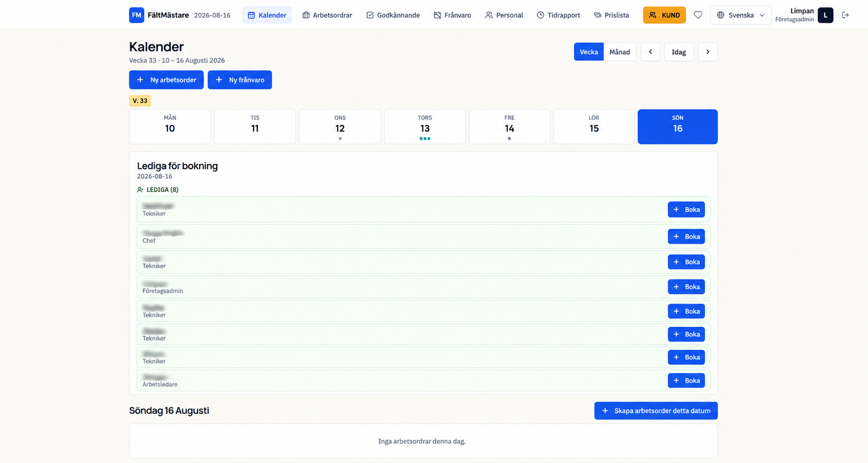The image size is (868, 463).
Task: Open the Kalender tab
Action: (267, 15)
